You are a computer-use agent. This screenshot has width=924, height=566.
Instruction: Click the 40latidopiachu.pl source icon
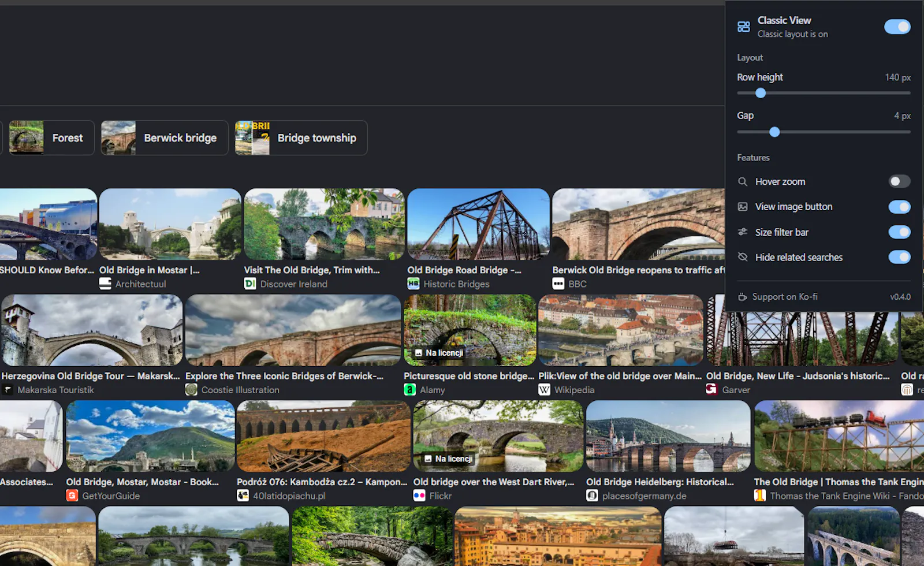click(x=243, y=496)
